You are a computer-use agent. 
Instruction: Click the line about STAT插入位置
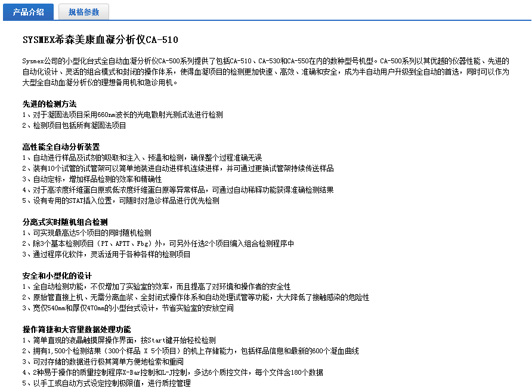tap(120, 200)
